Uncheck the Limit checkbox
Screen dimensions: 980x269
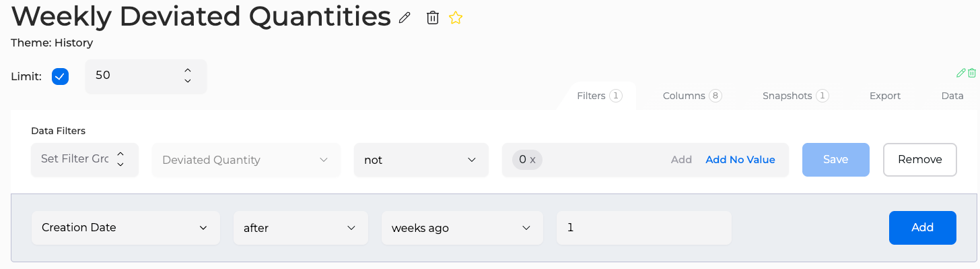pyautogui.click(x=61, y=76)
